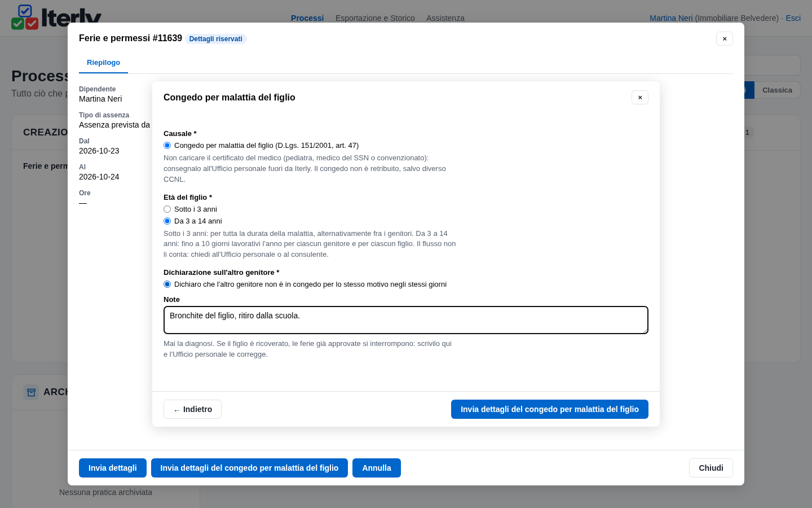Click the end date 2026-10-24
The width and height of the screenshot is (812, 508).
click(99, 177)
